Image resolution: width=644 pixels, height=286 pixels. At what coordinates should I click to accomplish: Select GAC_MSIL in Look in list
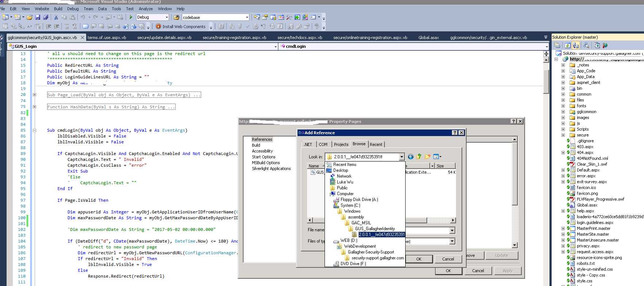[x=361, y=223]
